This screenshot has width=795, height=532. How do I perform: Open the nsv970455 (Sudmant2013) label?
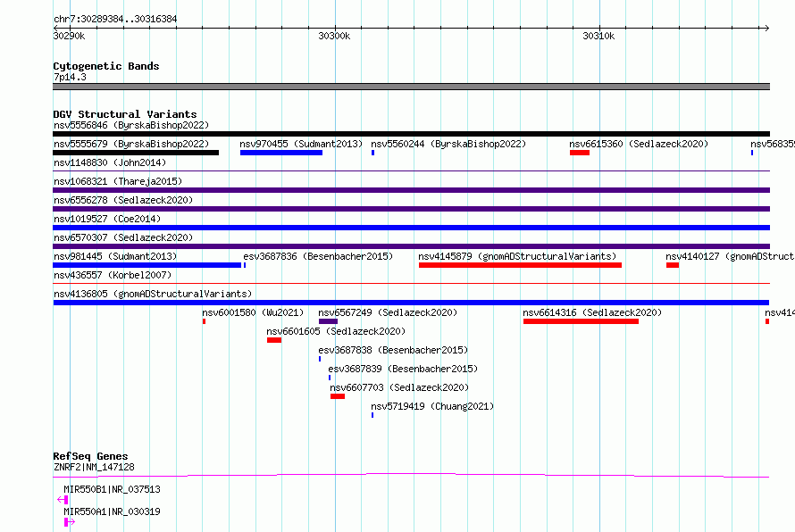(301, 144)
